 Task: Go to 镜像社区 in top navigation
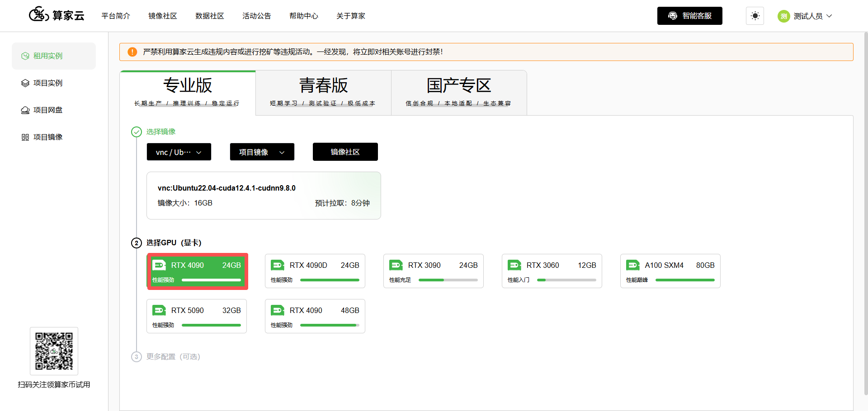tap(163, 16)
